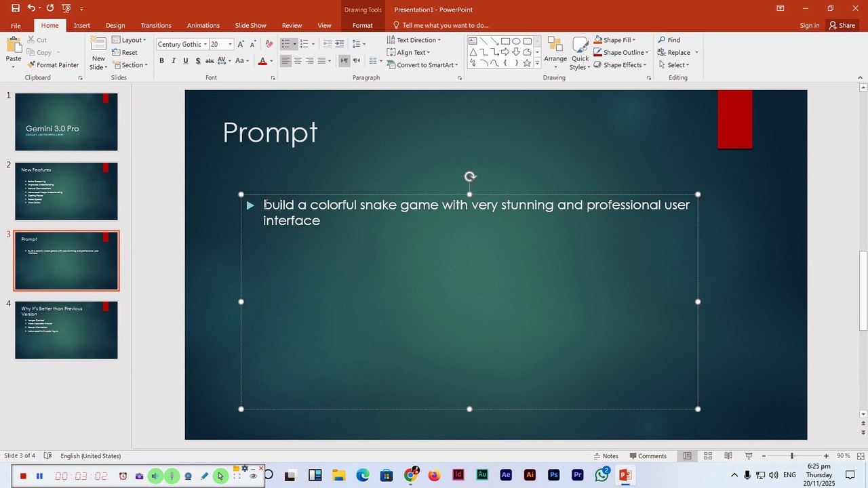This screenshot has width=868, height=488.
Task: Open the Section dropdown
Action: click(x=130, y=65)
